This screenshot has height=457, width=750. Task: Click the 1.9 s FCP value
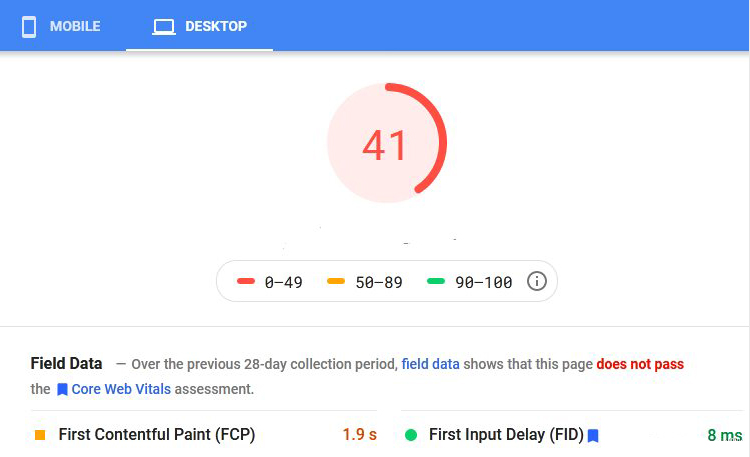tap(360, 435)
